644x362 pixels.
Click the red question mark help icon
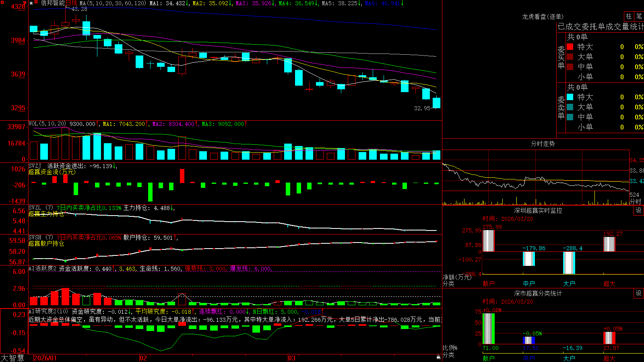pyautogui.click(x=25, y=3)
